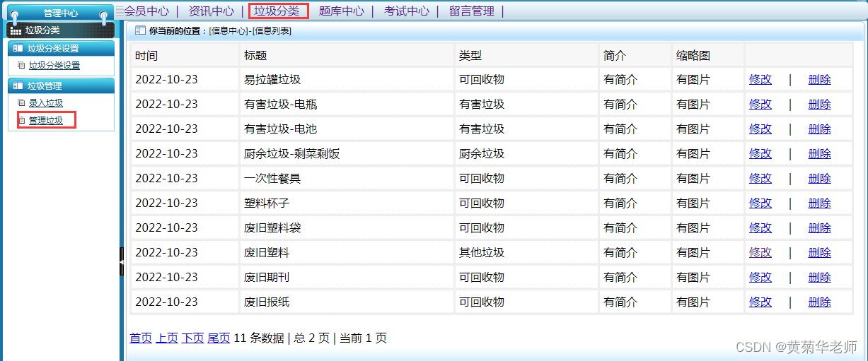Edit the 废旧塑料 (其他垃圾) entry

pos(760,253)
